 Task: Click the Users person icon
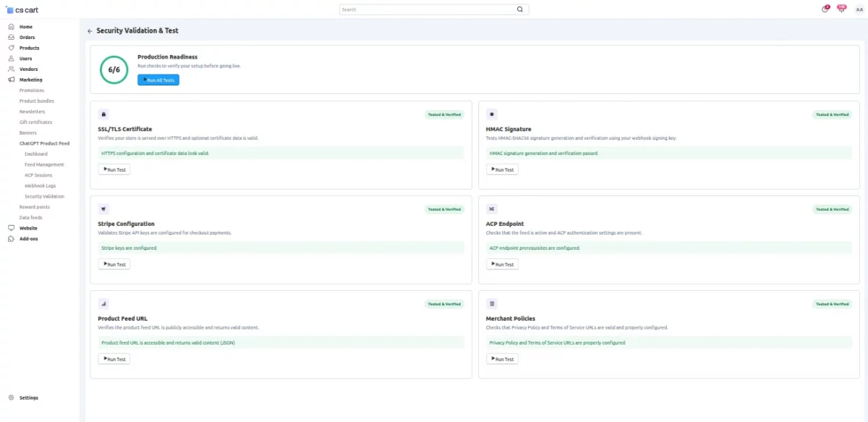tap(11, 59)
